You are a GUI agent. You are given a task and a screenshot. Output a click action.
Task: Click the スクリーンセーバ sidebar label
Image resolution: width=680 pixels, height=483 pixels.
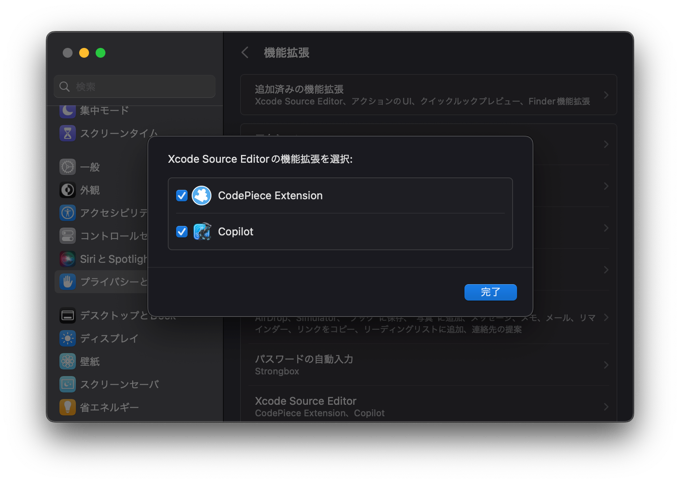click(120, 385)
